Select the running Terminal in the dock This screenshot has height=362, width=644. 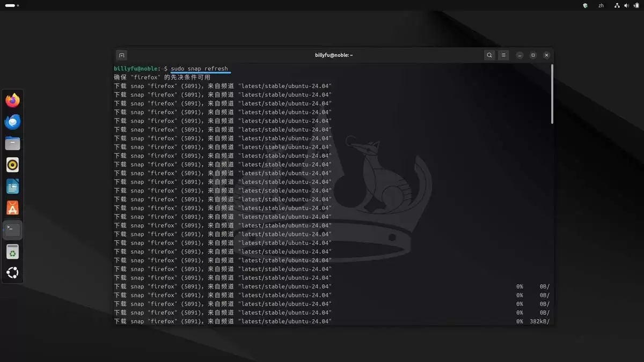pyautogui.click(x=12, y=229)
